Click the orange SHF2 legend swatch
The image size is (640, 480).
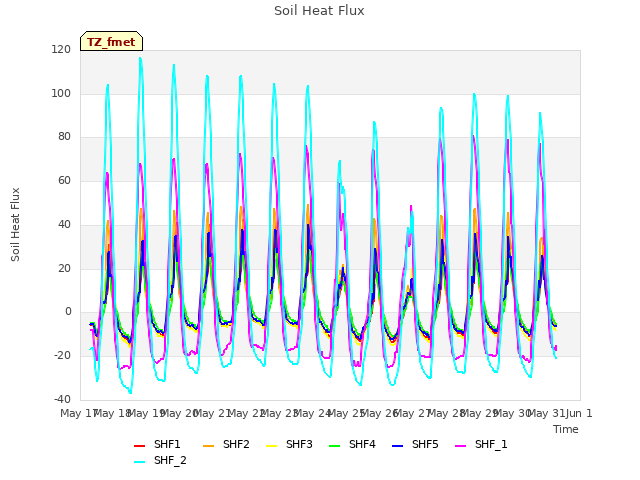[209, 446]
